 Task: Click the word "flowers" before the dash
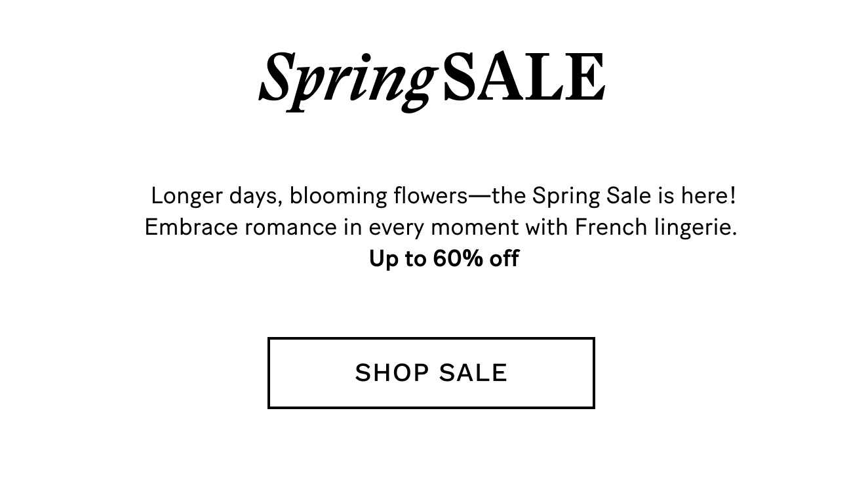[x=431, y=195]
